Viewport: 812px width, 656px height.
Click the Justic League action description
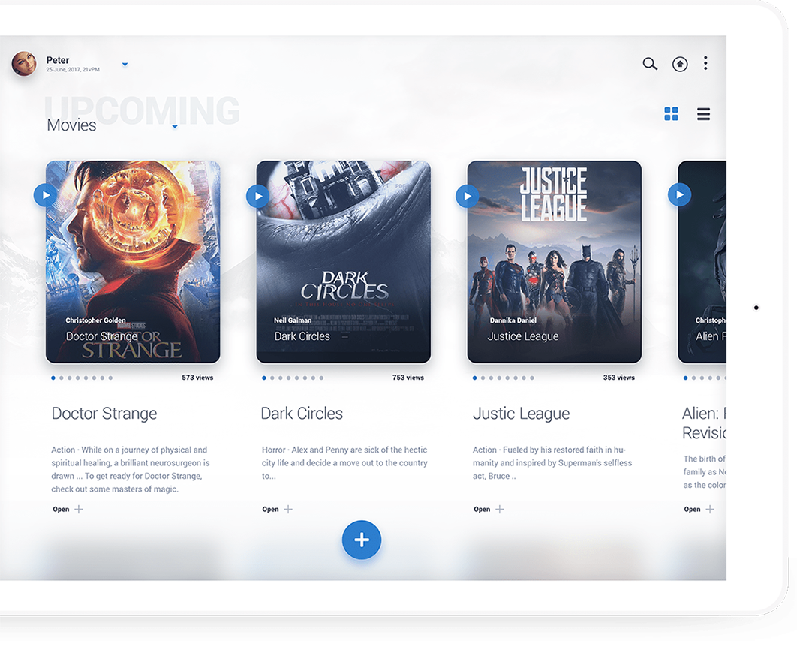tap(552, 463)
